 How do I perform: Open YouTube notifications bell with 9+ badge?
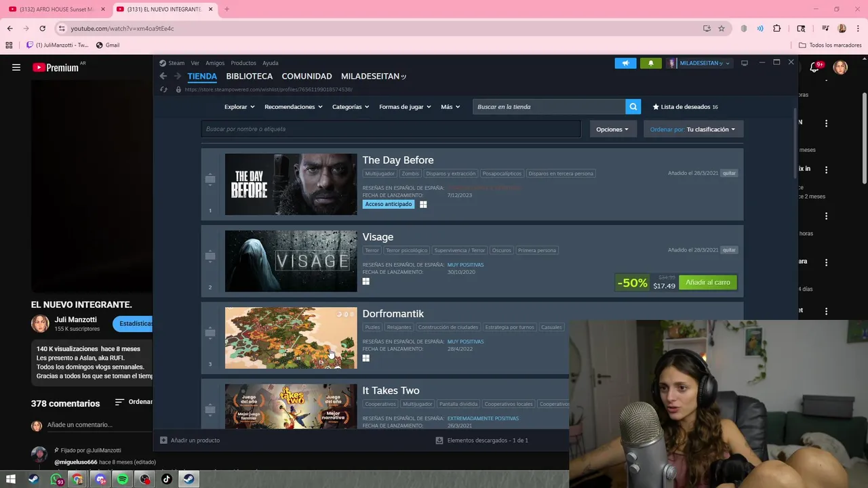816,67
